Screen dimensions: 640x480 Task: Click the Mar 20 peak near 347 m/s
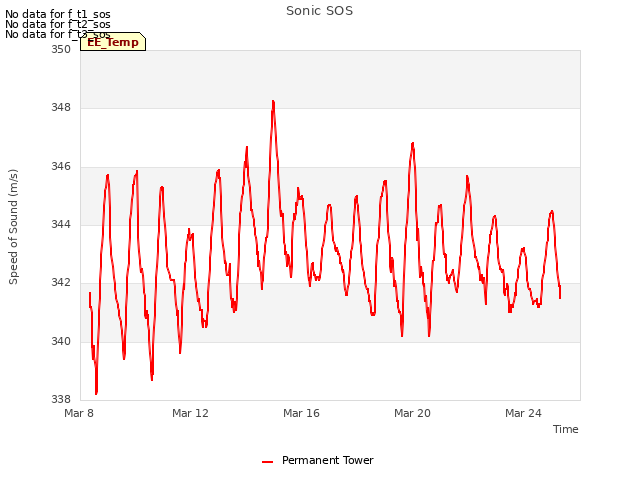pos(413,144)
